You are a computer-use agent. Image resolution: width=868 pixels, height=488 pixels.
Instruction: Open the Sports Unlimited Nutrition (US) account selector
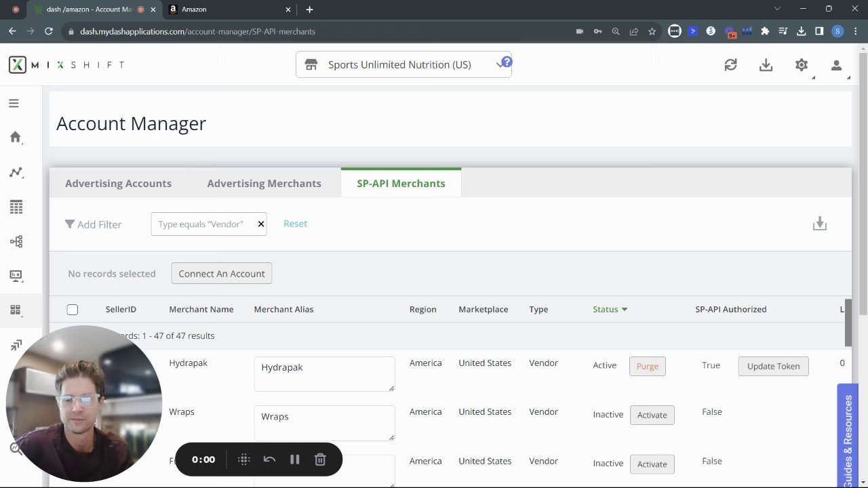[403, 64]
